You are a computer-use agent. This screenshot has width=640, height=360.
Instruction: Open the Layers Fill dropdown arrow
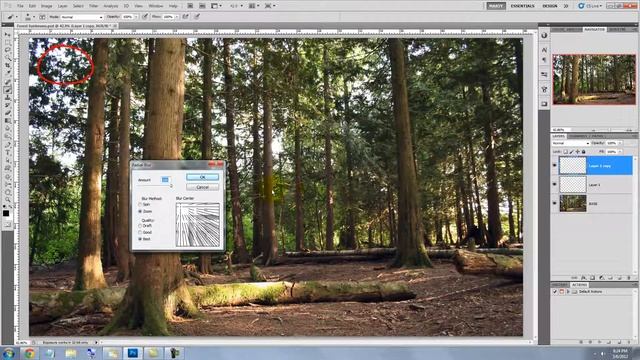point(620,151)
